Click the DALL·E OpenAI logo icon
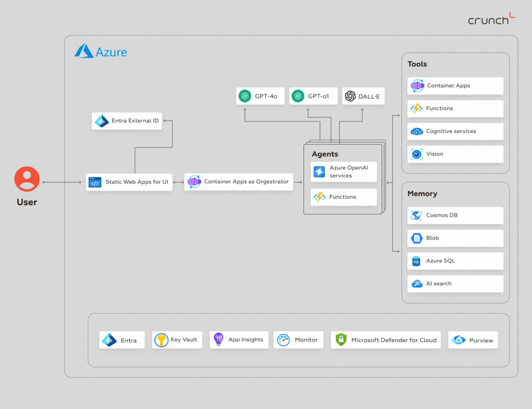This screenshot has height=409, width=532. pyautogui.click(x=350, y=96)
